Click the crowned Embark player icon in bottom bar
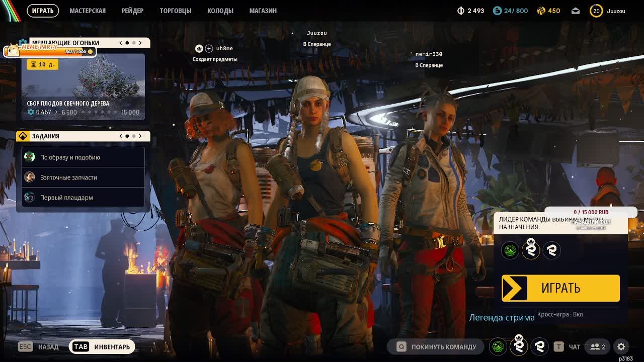Screen dimensions: 644x362 tap(519, 346)
